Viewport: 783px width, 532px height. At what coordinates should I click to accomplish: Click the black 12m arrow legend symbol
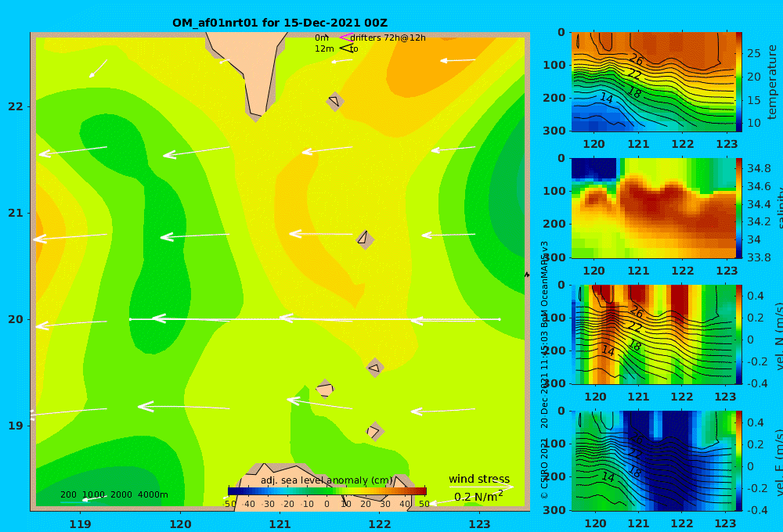tap(346, 48)
